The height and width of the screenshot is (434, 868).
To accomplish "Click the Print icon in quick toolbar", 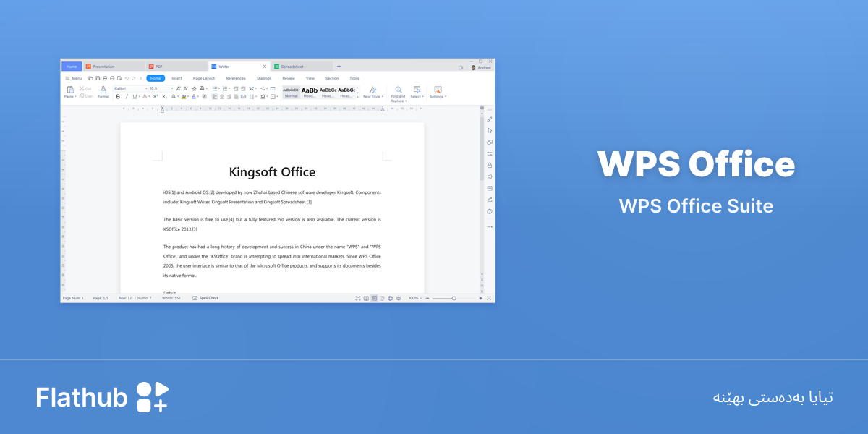I will coord(112,78).
